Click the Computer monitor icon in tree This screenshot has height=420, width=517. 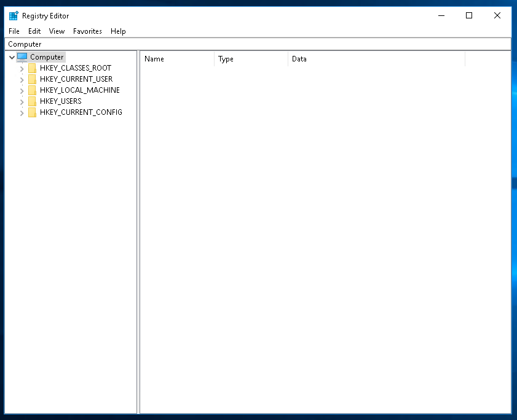coord(22,57)
